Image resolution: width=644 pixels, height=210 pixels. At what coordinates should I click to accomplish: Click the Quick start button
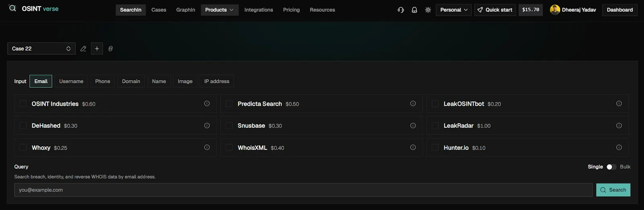(495, 10)
